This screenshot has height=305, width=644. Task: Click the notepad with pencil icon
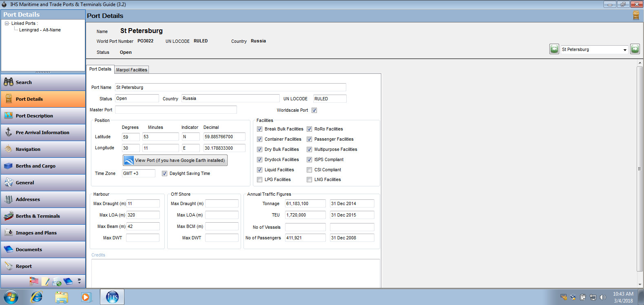point(45,281)
